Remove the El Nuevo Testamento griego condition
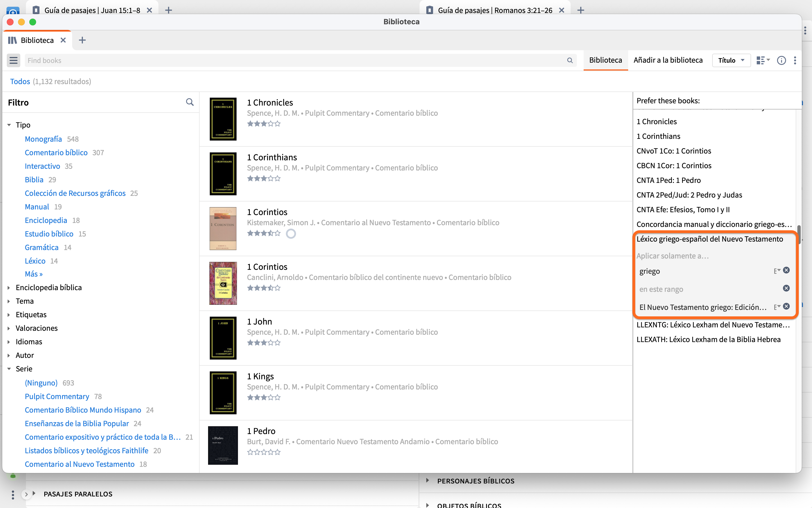 pyautogui.click(x=786, y=306)
